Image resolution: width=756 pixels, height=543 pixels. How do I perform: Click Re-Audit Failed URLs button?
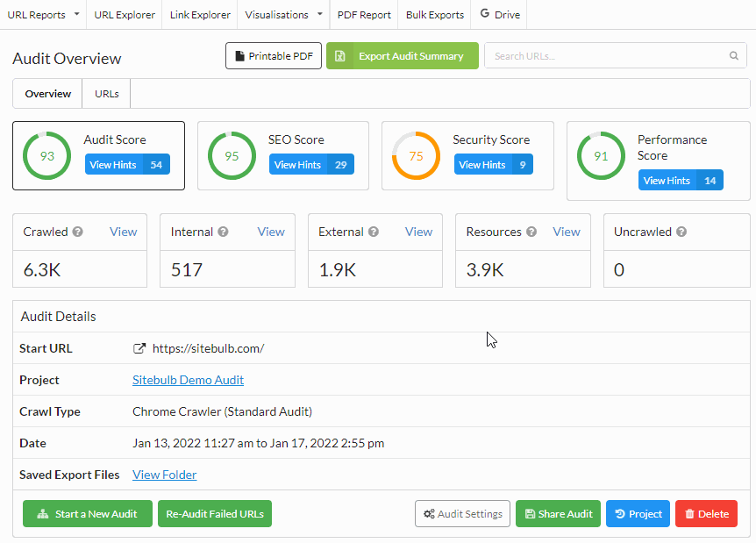215,513
